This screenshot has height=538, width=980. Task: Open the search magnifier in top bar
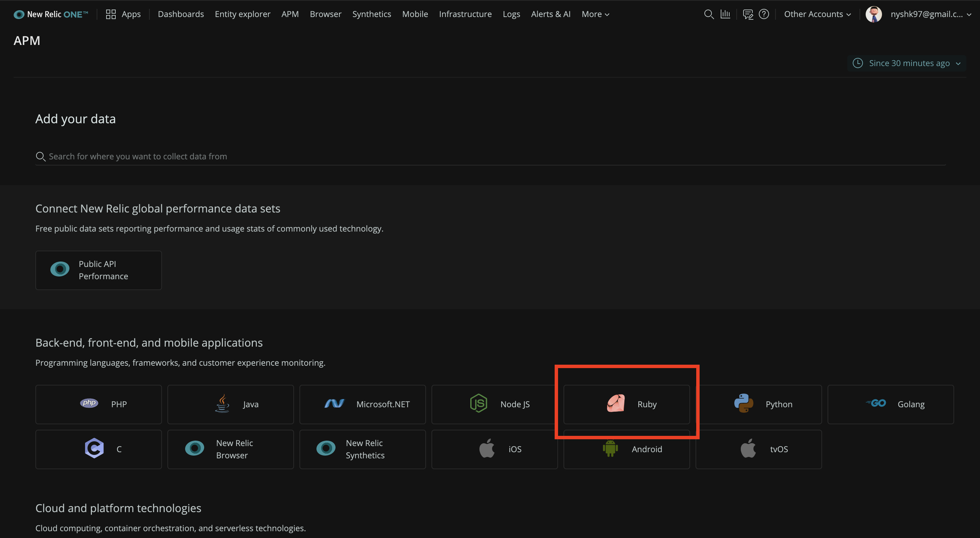(x=709, y=14)
